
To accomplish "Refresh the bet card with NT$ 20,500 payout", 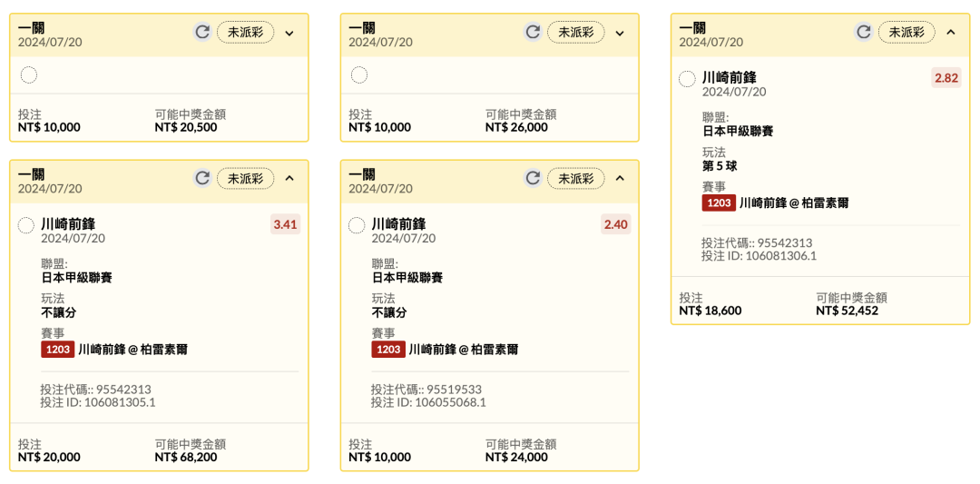I will coord(202,33).
